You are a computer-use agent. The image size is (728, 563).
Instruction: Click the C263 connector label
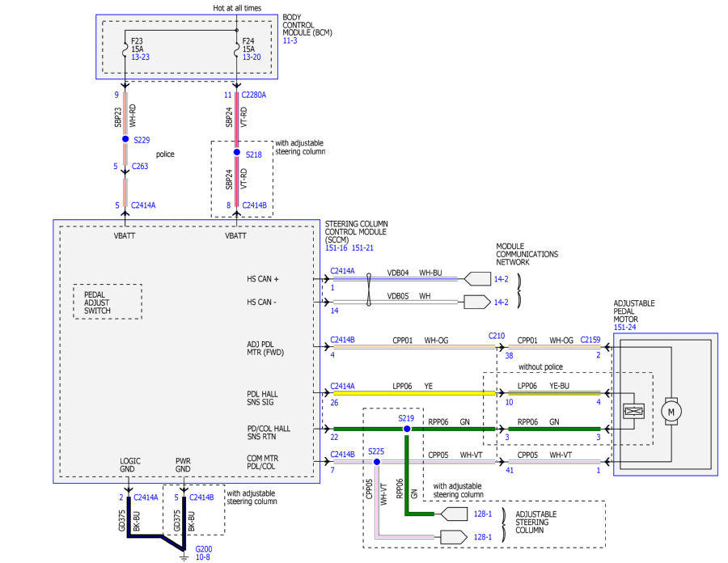[140, 166]
